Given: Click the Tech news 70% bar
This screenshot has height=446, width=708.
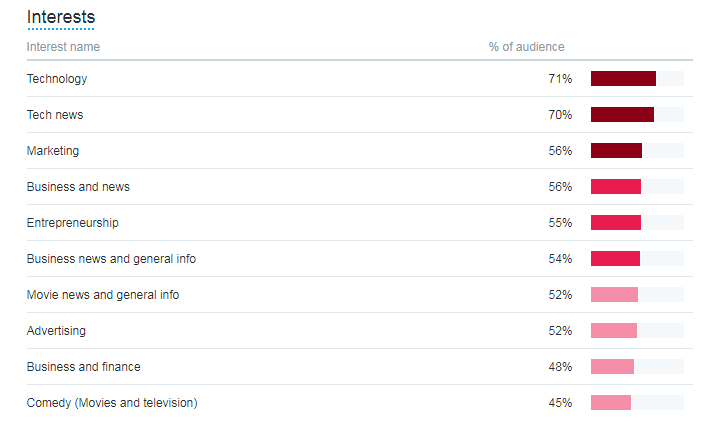Looking at the screenshot, I should 622,115.
